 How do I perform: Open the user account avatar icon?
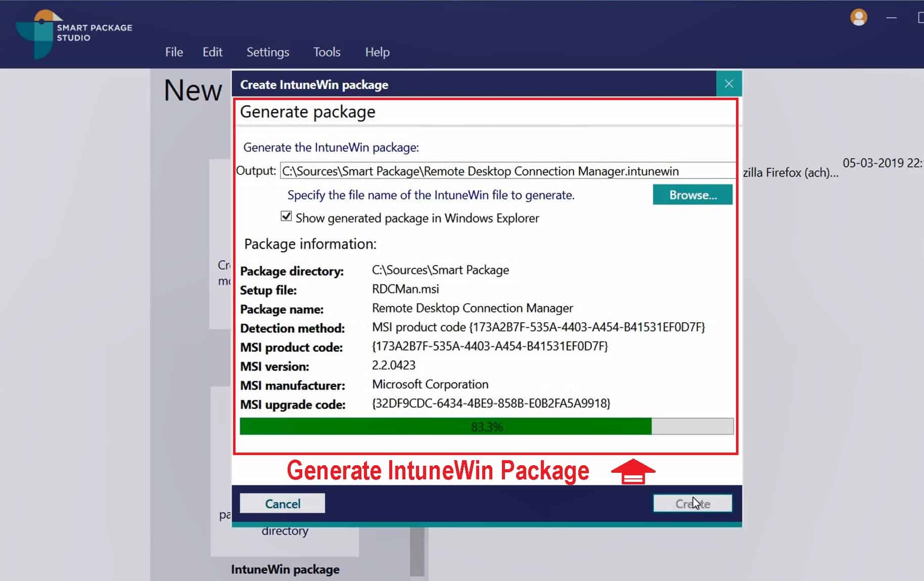[x=858, y=18]
